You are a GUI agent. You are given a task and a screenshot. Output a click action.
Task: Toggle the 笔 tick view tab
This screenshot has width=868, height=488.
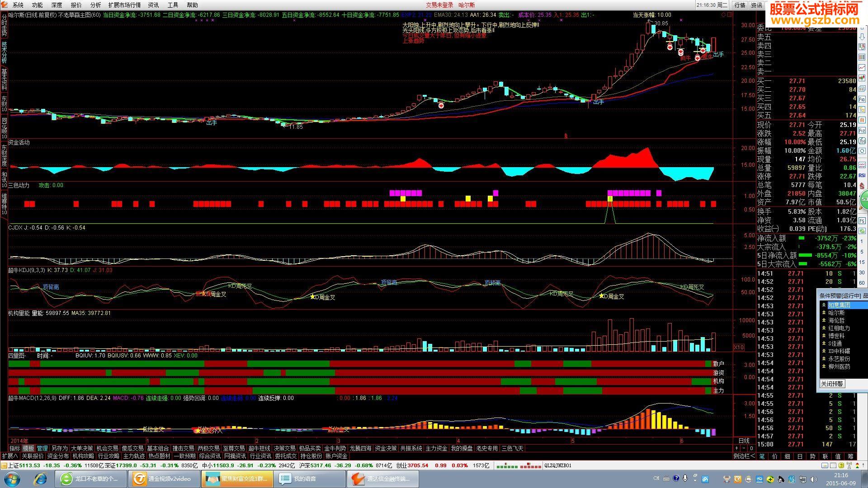click(x=762, y=456)
